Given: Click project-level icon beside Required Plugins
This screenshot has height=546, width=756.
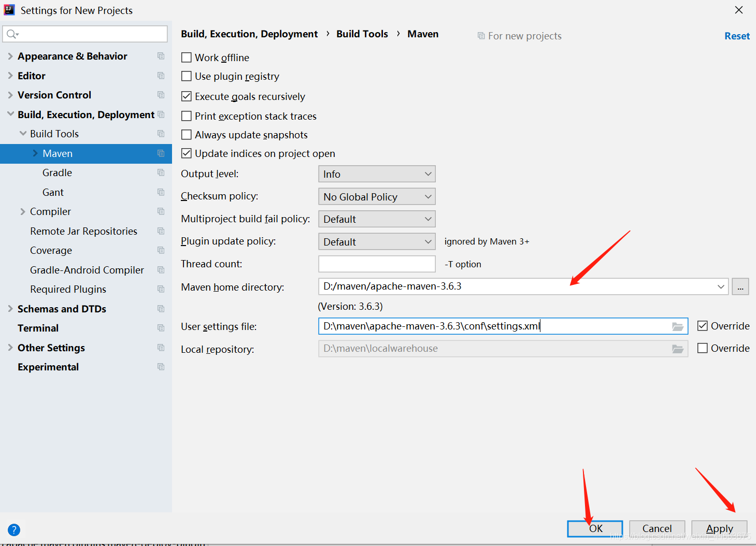Looking at the screenshot, I should click(x=161, y=289).
